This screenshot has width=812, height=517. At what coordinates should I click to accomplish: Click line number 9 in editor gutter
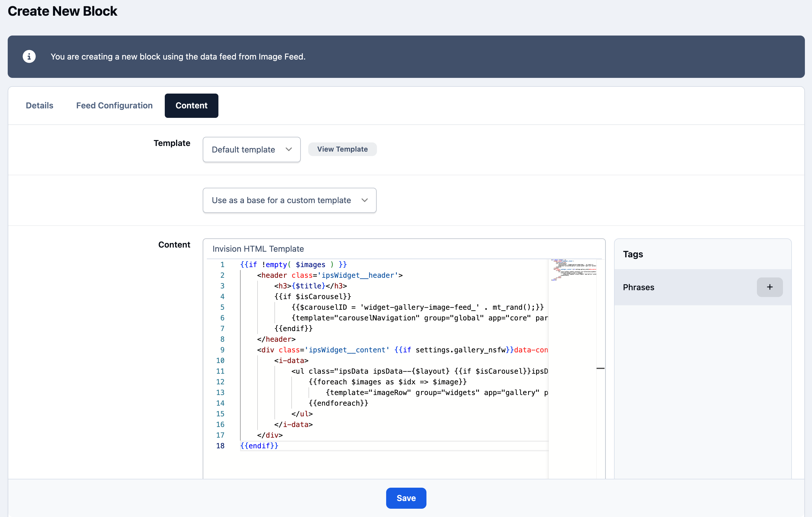pyautogui.click(x=222, y=350)
